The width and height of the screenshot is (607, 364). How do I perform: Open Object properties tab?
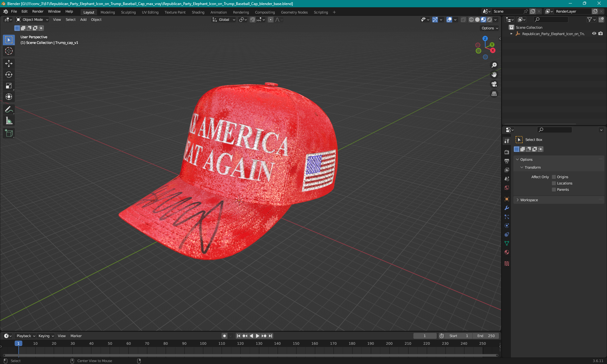tap(507, 199)
